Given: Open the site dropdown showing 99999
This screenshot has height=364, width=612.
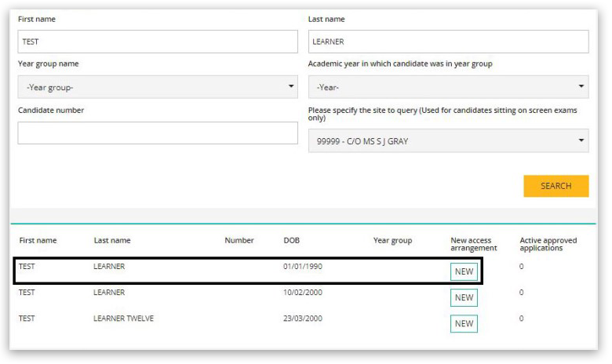Looking at the screenshot, I should pyautogui.click(x=448, y=141).
